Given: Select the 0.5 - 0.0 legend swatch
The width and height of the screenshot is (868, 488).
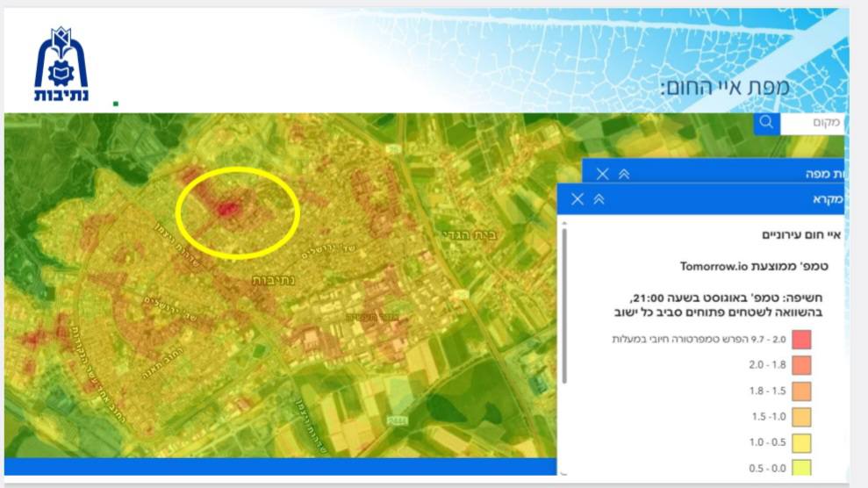Looking at the screenshot, I should pyautogui.click(x=801, y=468).
